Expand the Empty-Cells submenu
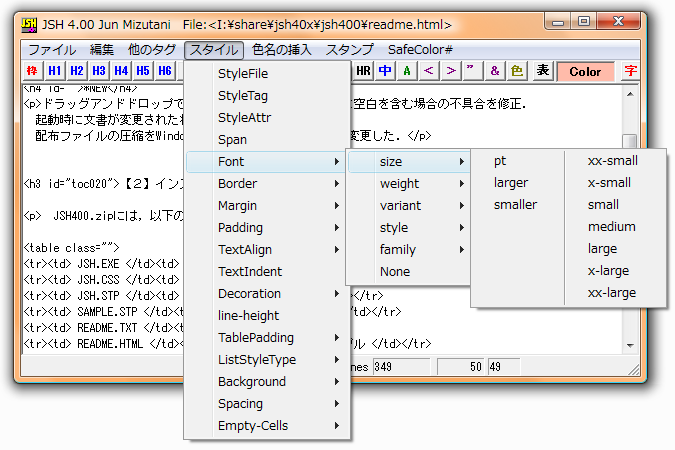 267,425
